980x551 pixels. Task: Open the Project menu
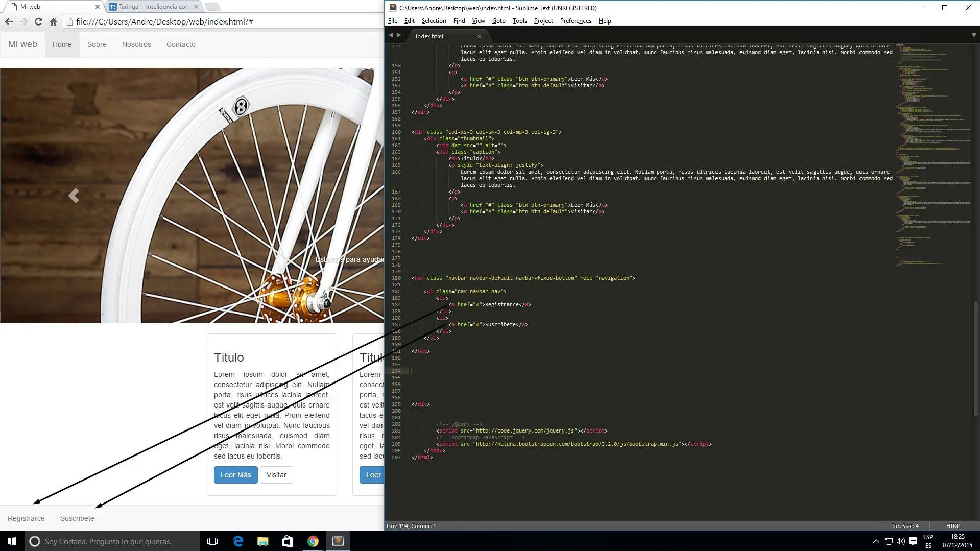tap(543, 21)
